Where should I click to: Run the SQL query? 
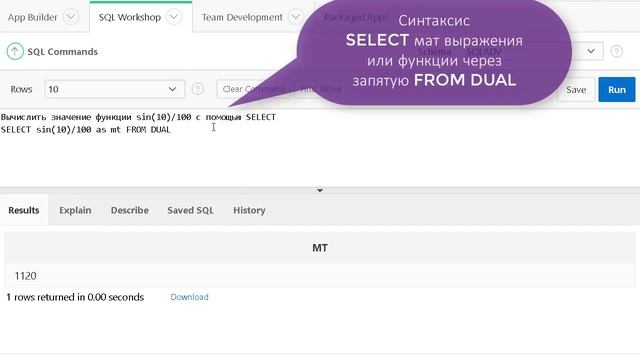(617, 89)
